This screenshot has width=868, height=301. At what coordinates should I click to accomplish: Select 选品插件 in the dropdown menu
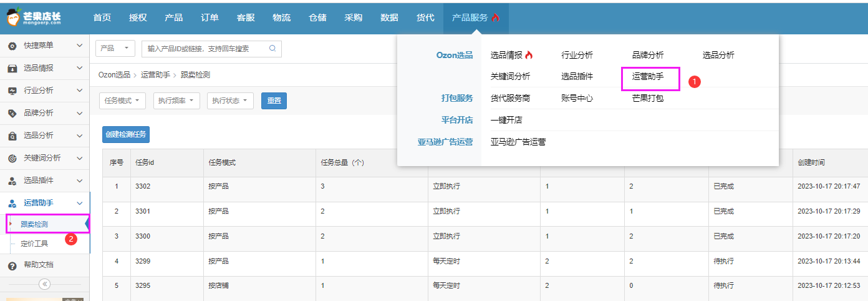click(x=577, y=77)
